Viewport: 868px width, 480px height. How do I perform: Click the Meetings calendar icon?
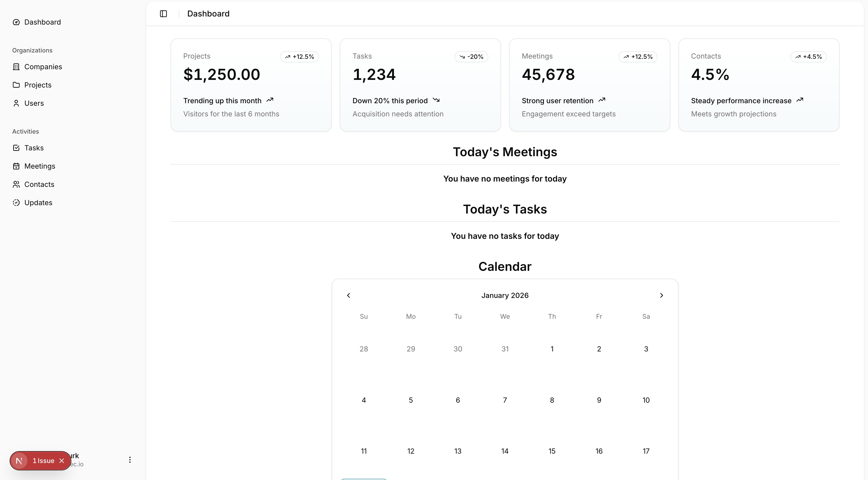[x=16, y=166]
